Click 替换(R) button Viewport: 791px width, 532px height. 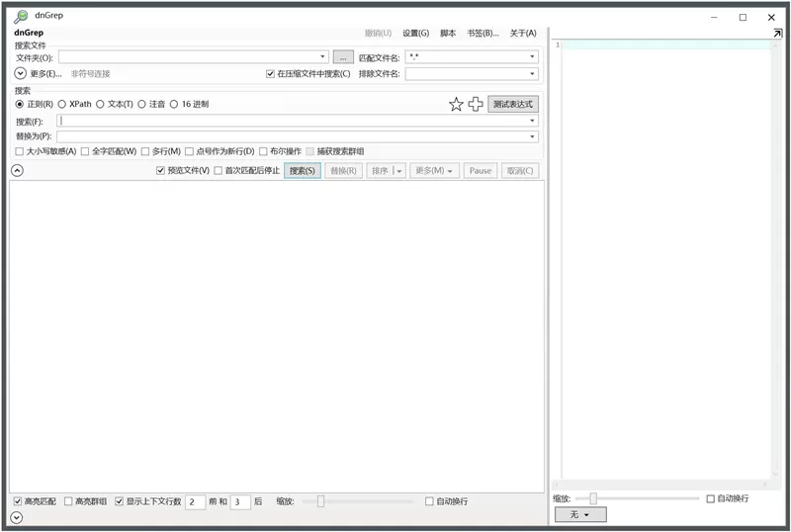point(343,171)
